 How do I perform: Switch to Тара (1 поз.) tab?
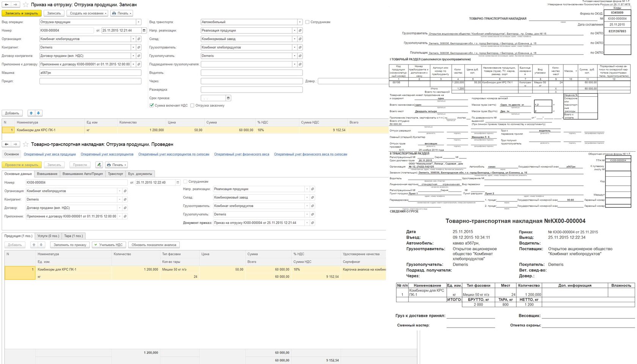(73, 236)
